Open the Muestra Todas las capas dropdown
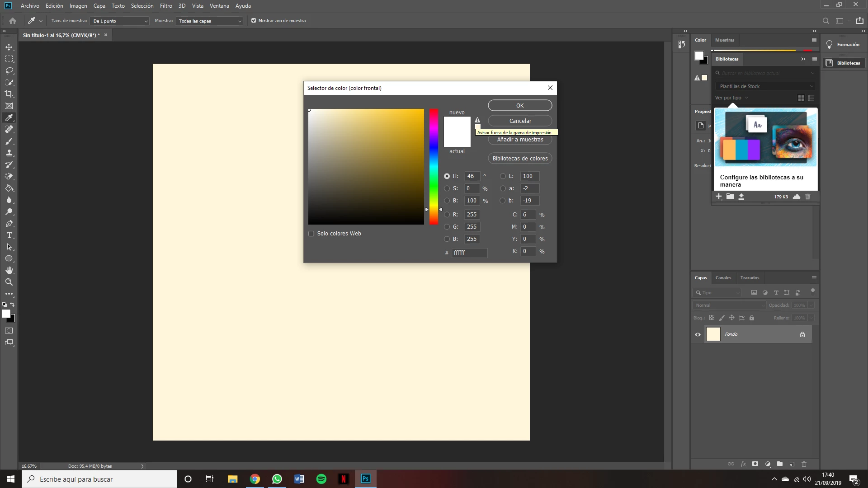 pos(210,21)
